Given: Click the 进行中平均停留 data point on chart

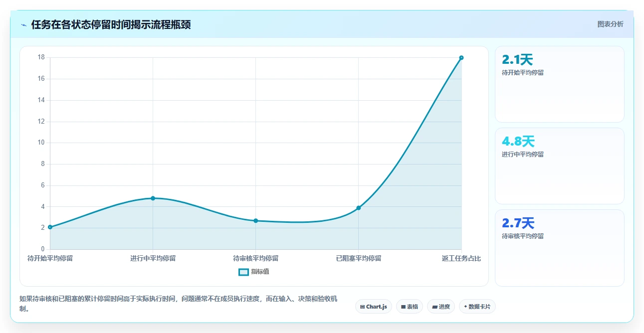Looking at the screenshot, I should 153,198.
